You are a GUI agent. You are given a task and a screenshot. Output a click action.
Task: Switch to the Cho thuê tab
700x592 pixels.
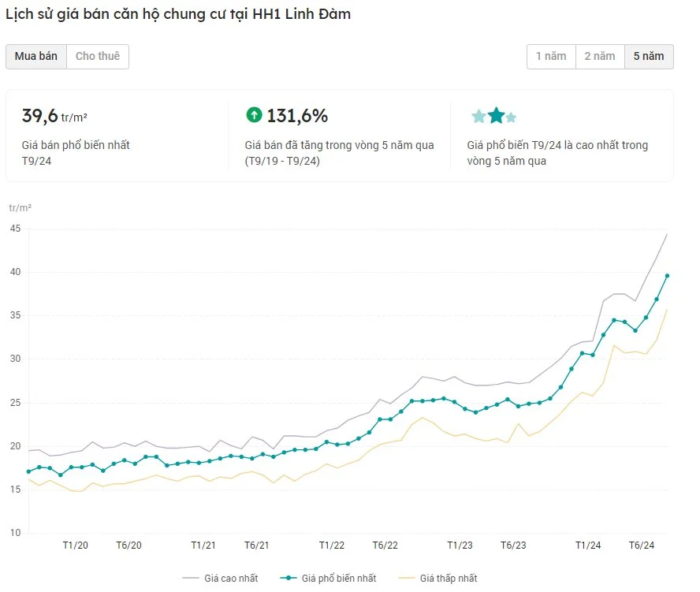98,56
